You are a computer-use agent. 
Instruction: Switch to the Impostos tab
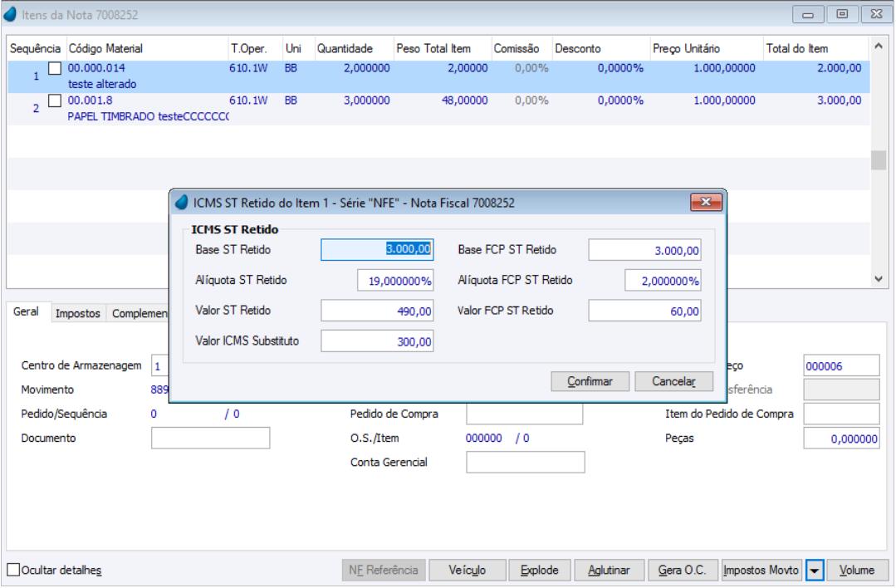click(78, 313)
